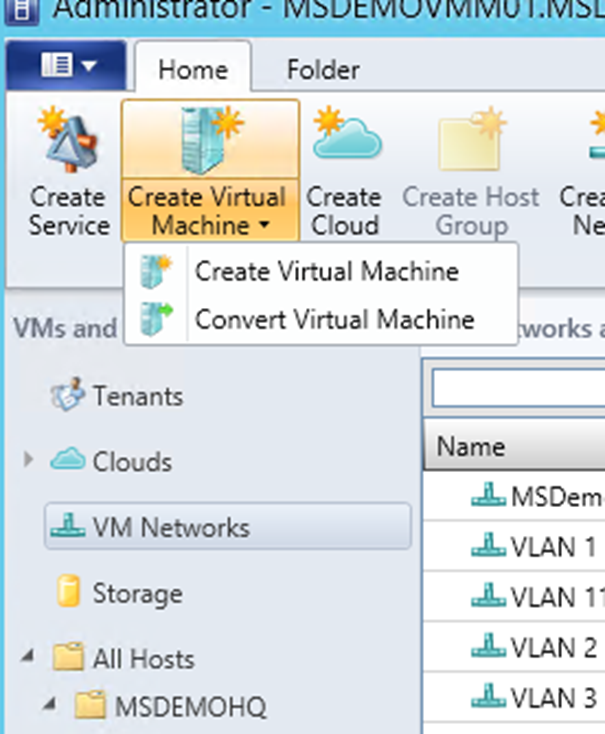605x734 pixels.
Task: Click the Create Host Group folder icon
Action: click(472, 138)
